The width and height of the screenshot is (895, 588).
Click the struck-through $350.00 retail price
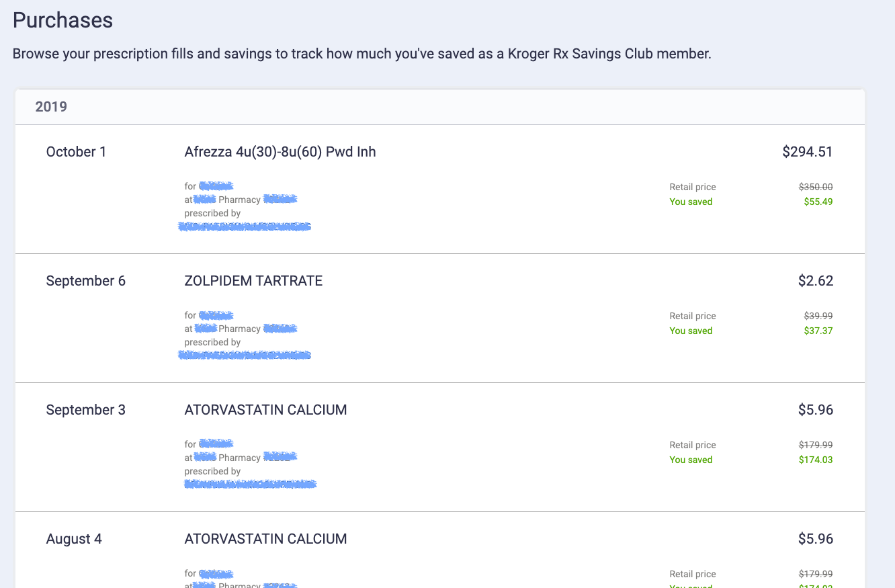[815, 187]
